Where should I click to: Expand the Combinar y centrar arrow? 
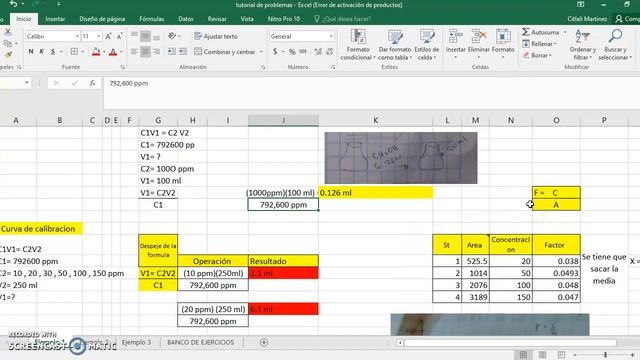coord(261,52)
